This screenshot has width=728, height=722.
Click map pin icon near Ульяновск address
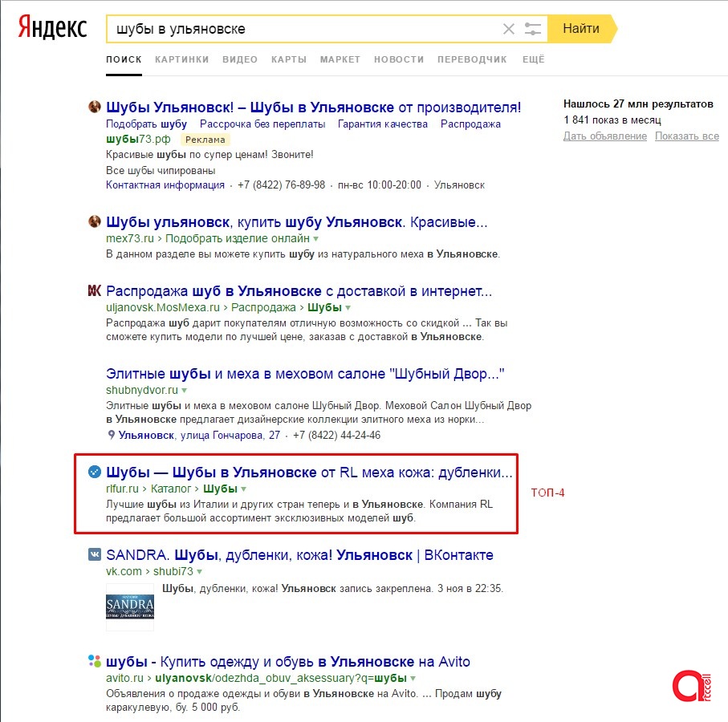111,435
